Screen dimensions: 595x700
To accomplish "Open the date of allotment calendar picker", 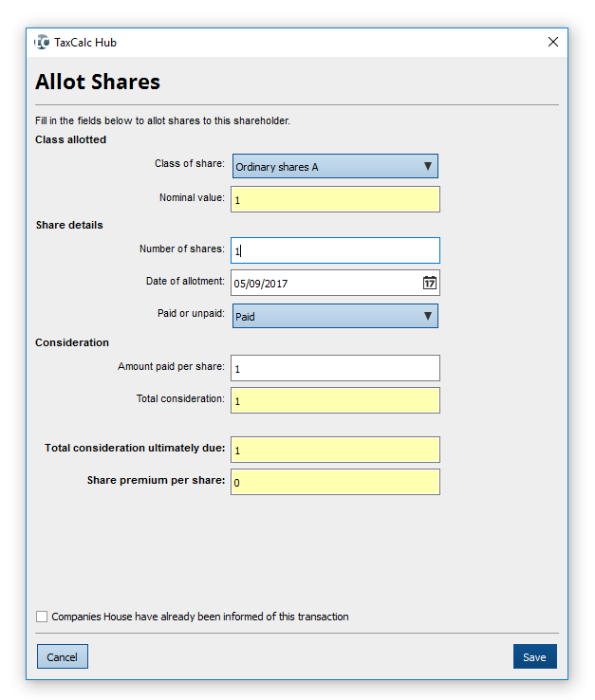I will pyautogui.click(x=429, y=283).
